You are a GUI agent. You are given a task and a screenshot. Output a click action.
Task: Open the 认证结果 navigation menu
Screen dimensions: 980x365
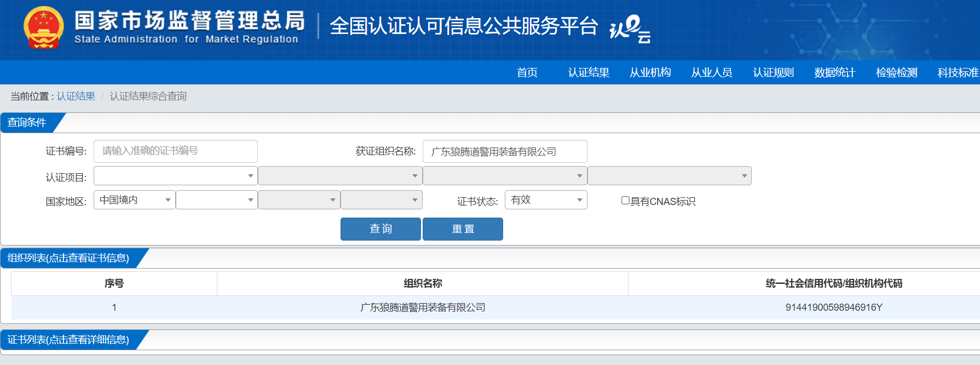click(589, 72)
